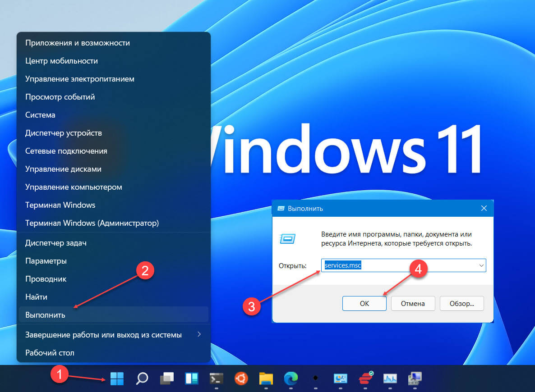Image resolution: width=535 pixels, height=392 pixels.
Task: Select Приложения и возможности menu entry
Action: (x=113, y=43)
